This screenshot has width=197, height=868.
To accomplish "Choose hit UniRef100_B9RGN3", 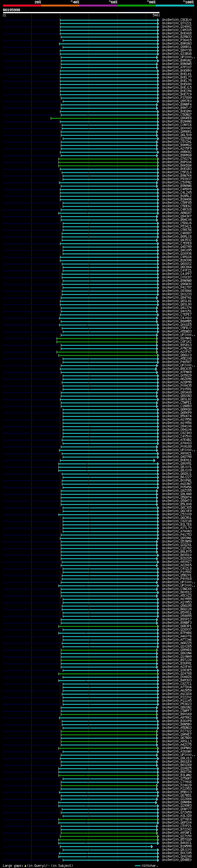I will [x=176, y=43].
